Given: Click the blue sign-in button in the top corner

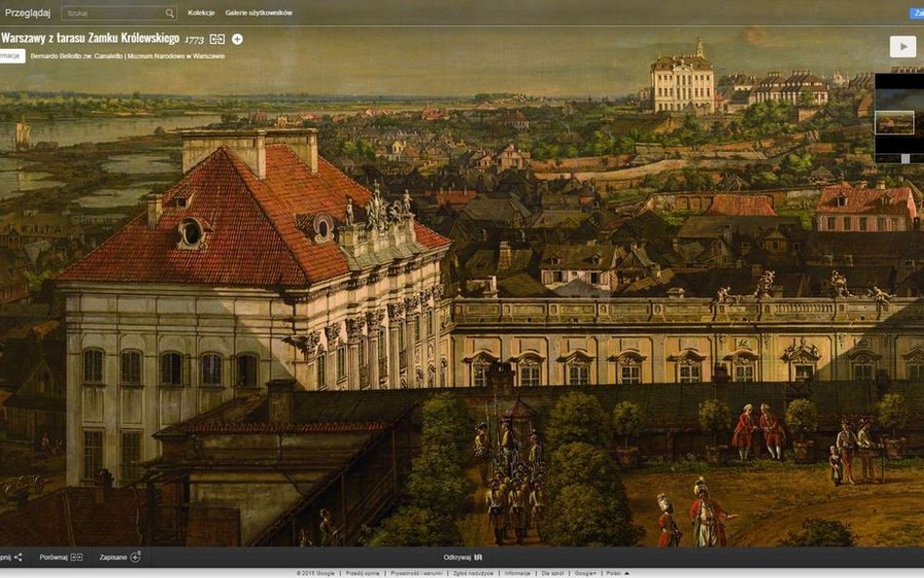Looking at the screenshot, I should [917, 13].
